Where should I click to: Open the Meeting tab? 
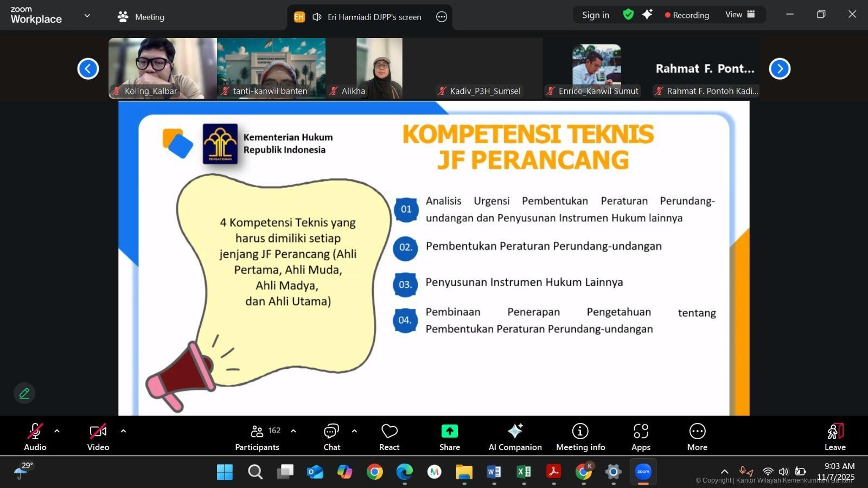point(141,17)
